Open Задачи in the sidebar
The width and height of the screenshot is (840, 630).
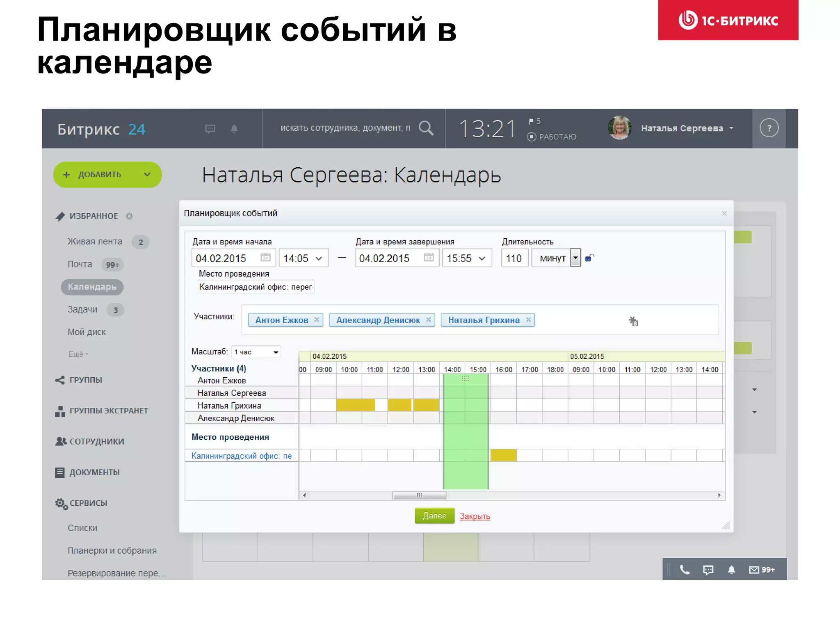pos(82,309)
